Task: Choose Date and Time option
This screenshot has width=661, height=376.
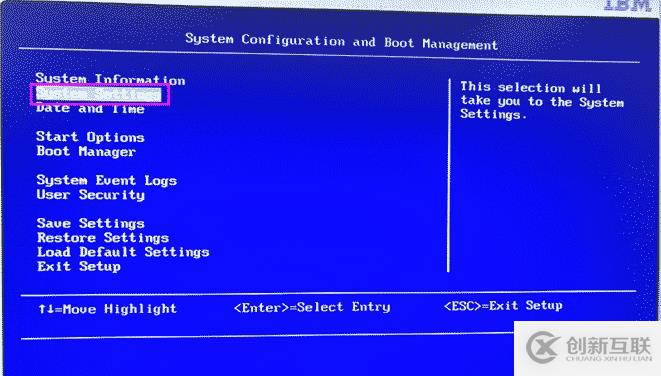Action: [90, 109]
